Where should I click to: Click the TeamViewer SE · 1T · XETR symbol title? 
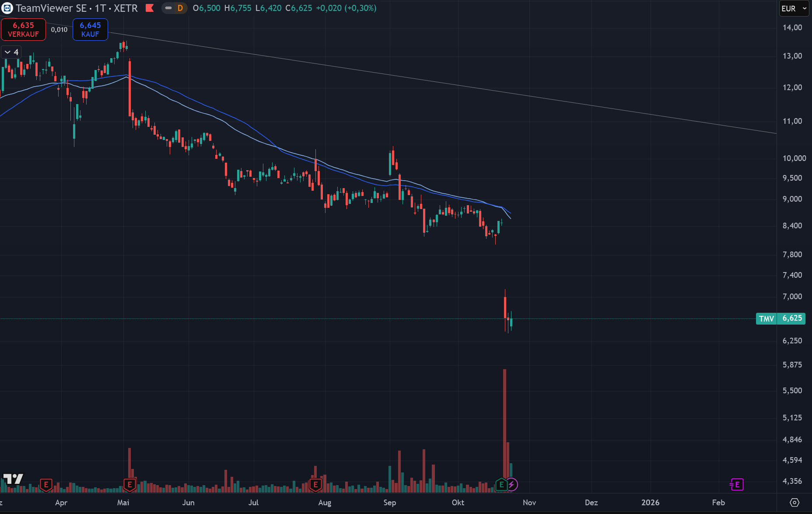point(77,8)
